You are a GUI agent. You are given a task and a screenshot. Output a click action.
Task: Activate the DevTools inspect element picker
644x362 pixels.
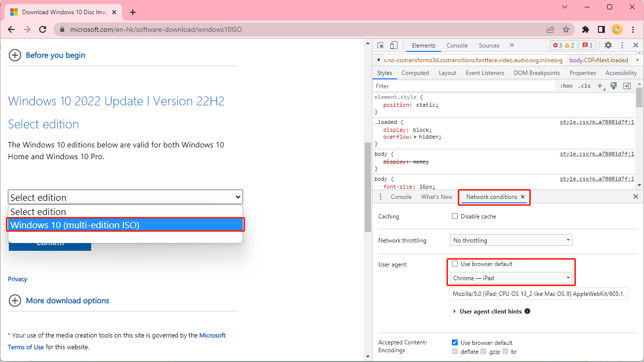tap(381, 45)
